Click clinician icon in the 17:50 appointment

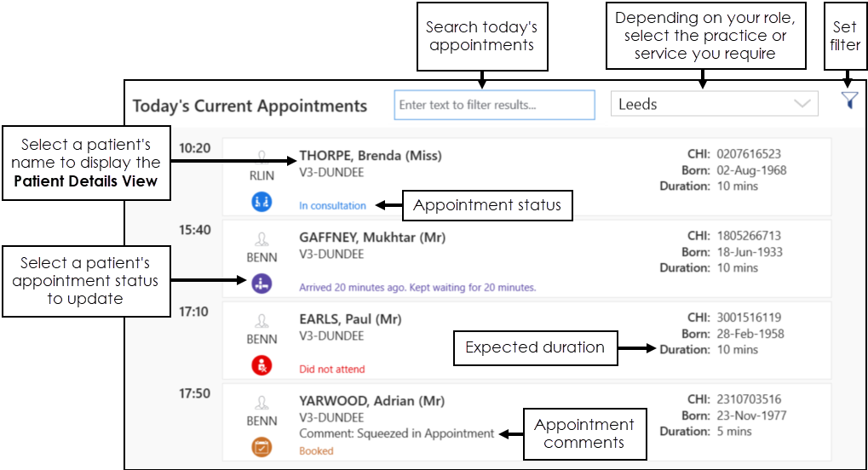(x=262, y=403)
